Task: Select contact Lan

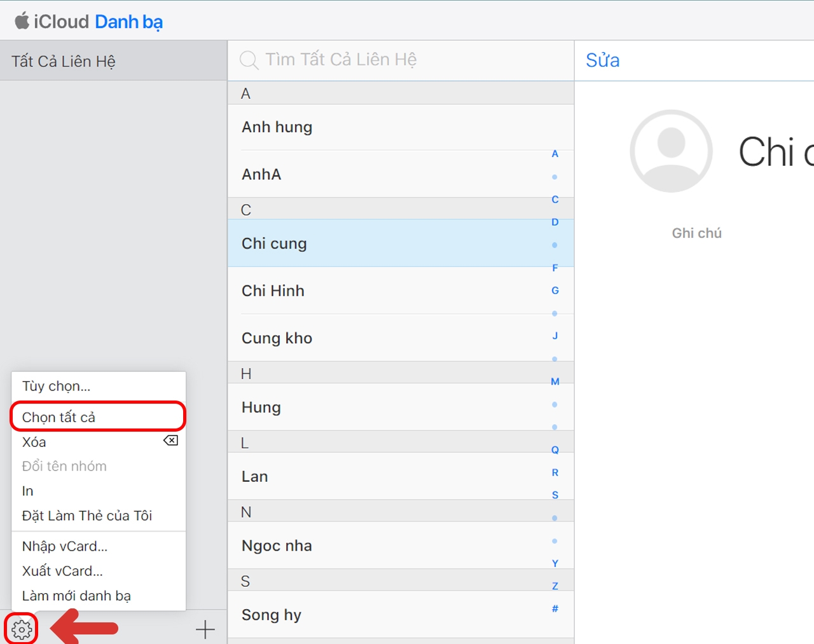Action: coord(401,477)
